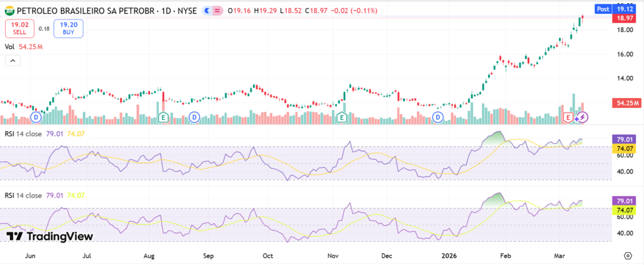Click the red earnings marker in March
The width and height of the screenshot is (644, 265).
point(570,117)
